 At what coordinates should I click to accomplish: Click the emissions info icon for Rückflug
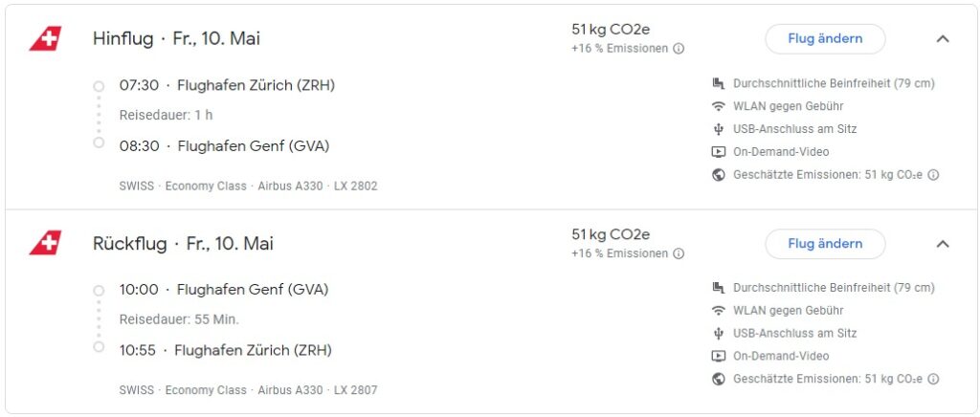(679, 253)
